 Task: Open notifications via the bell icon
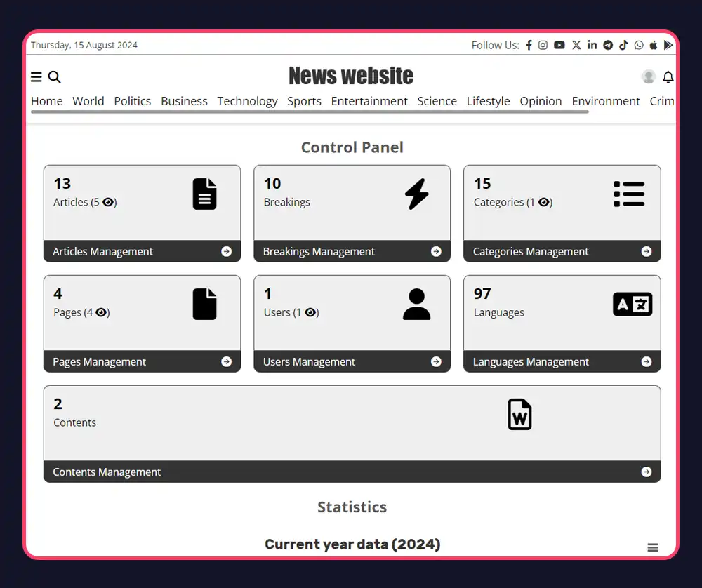point(668,77)
